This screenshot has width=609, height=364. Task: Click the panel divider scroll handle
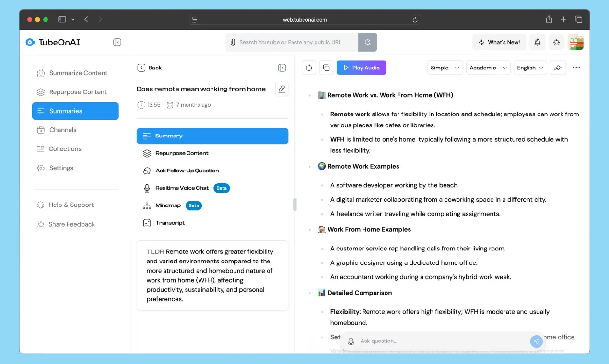(295, 205)
